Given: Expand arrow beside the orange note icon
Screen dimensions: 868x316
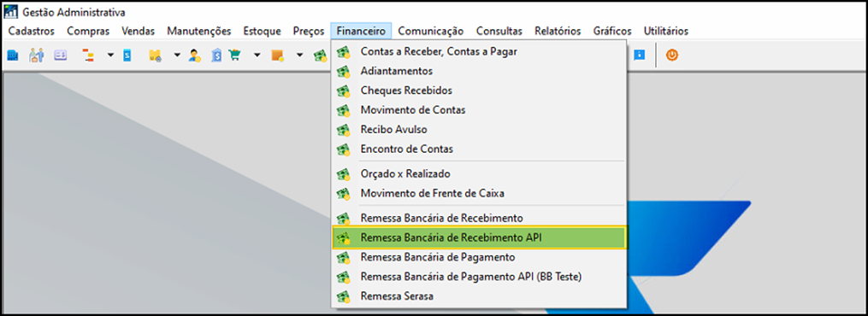Looking at the screenshot, I should [x=299, y=56].
